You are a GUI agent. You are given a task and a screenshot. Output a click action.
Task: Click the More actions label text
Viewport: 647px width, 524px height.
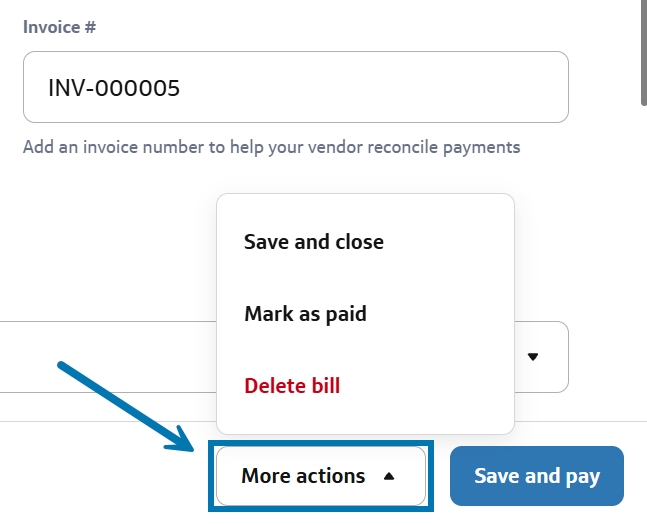pos(303,476)
